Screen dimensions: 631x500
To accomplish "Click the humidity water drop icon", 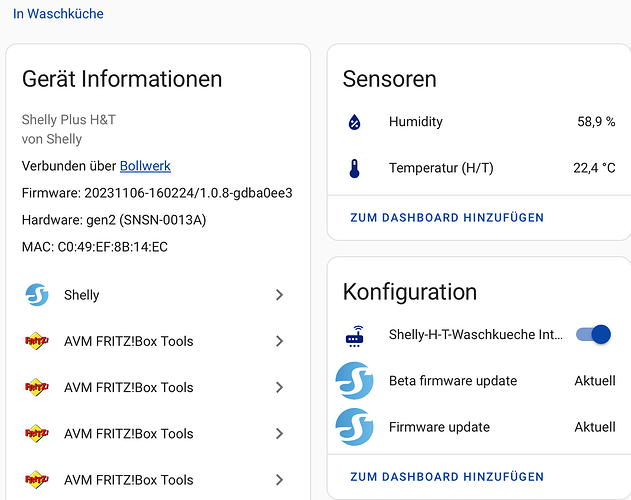I will tap(355, 122).
